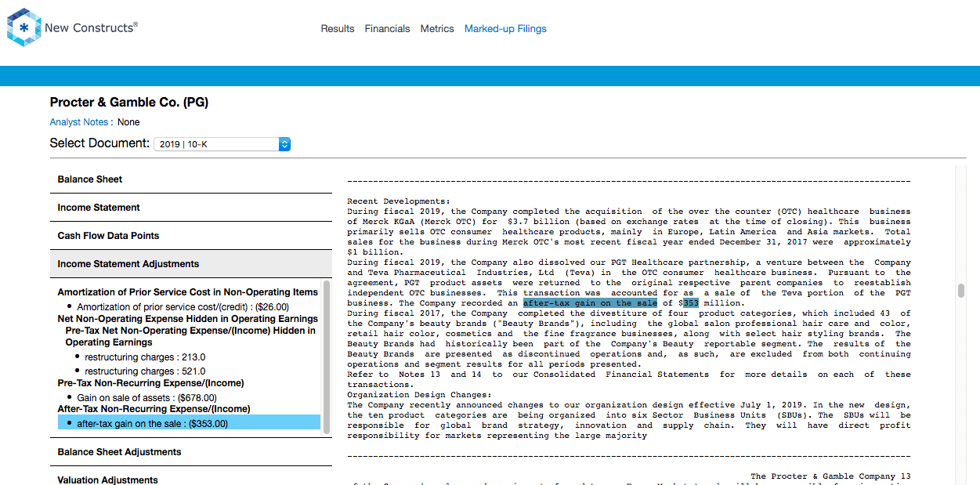Screen dimensions: 980x485
Task: Open the Select Document dropdown
Action: coord(222,144)
